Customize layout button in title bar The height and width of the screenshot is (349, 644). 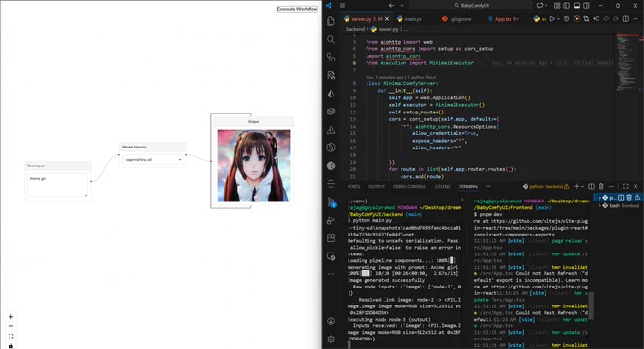(557, 6)
